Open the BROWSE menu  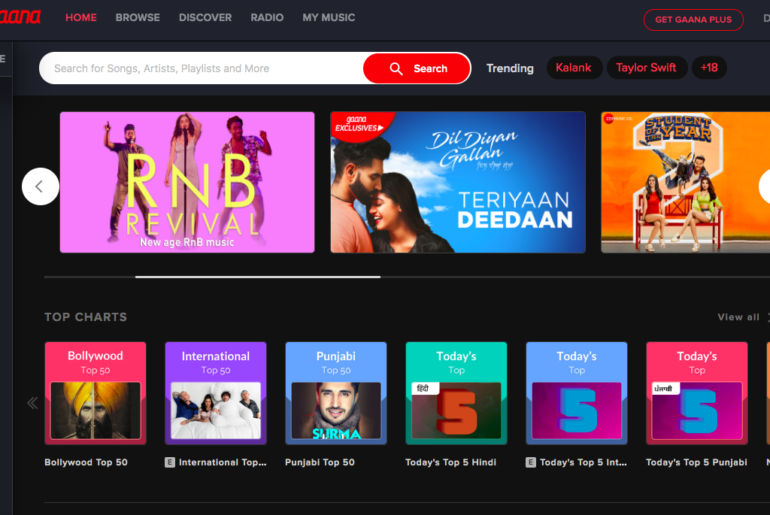point(138,18)
